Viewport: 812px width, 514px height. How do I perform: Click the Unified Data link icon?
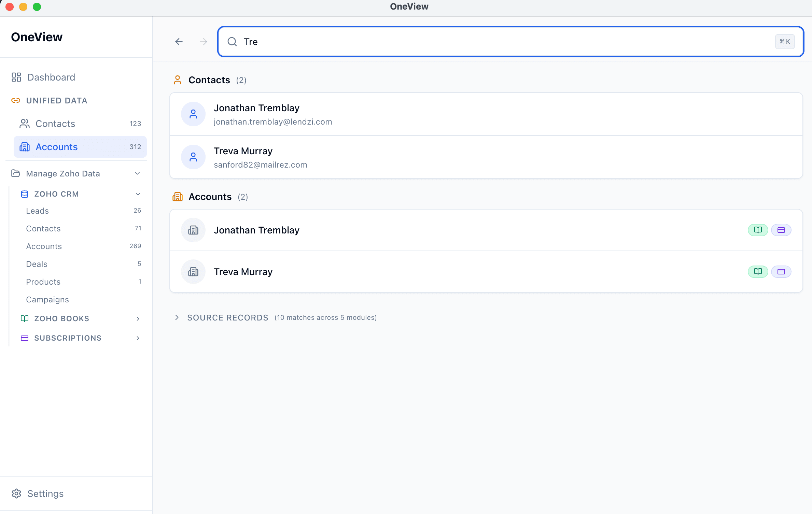(16, 100)
